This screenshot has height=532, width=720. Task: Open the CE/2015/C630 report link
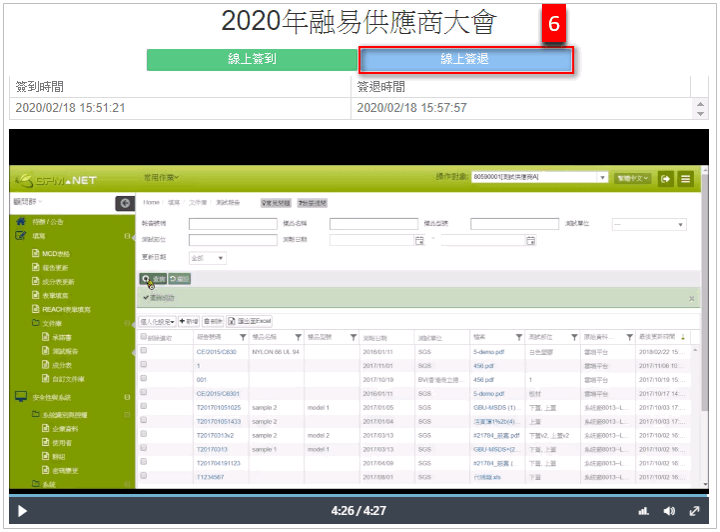pos(216,352)
